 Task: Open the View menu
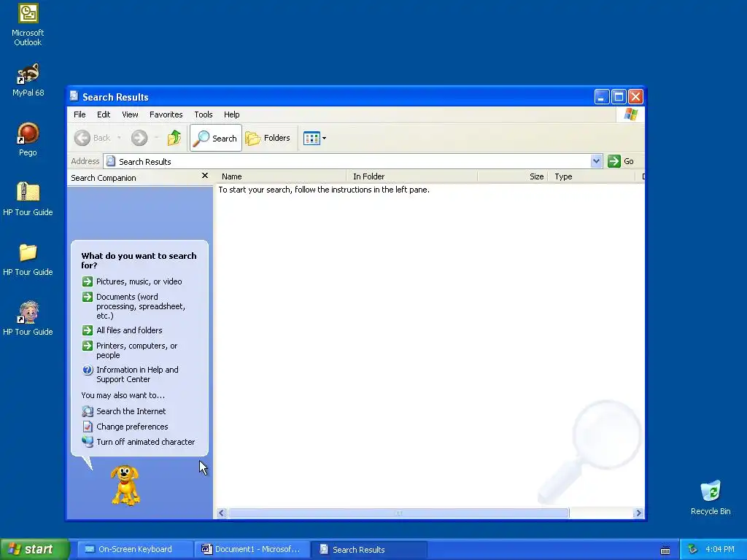[x=130, y=114]
